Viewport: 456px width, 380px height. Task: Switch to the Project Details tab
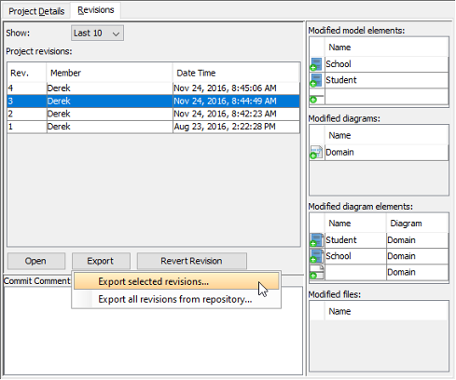[36, 11]
